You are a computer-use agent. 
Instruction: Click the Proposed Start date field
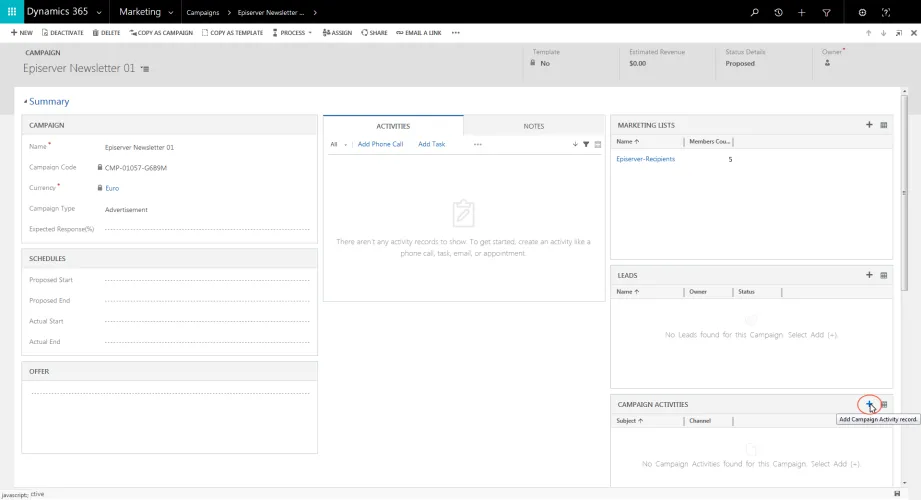[207, 280]
